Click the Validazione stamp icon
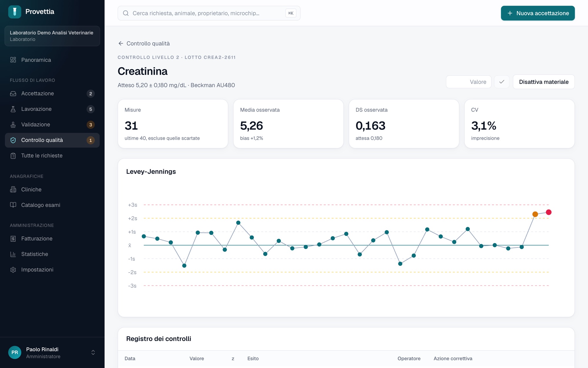 pyautogui.click(x=13, y=125)
